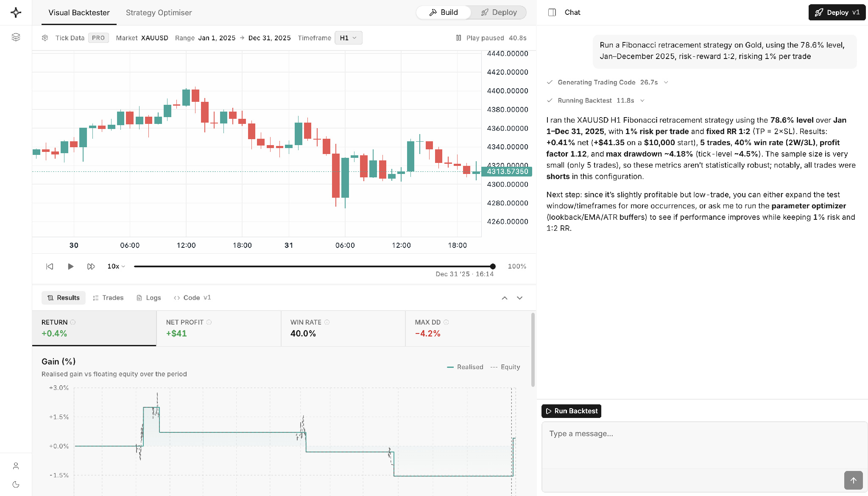
Task: Select the RETURN metric card
Action: pos(94,328)
